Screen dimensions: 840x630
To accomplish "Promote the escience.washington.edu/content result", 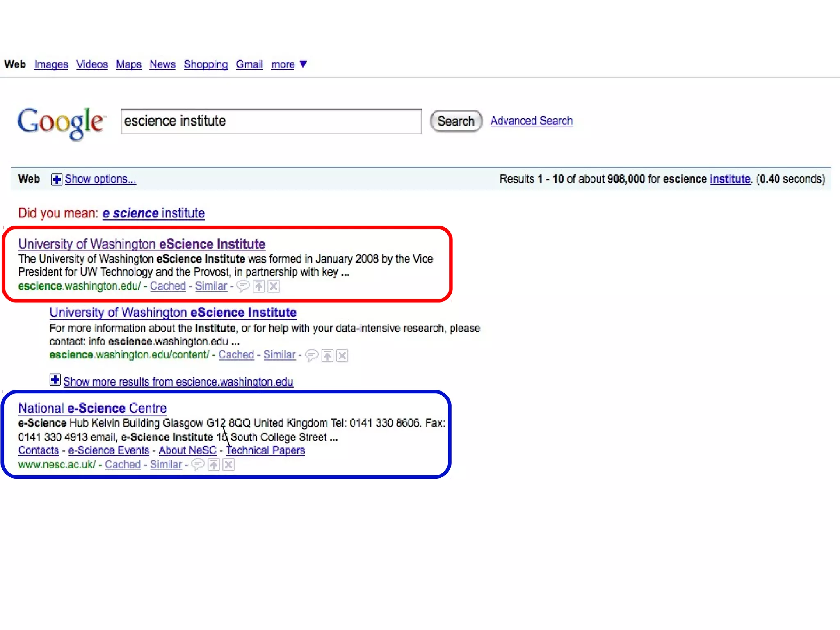I will [x=327, y=355].
